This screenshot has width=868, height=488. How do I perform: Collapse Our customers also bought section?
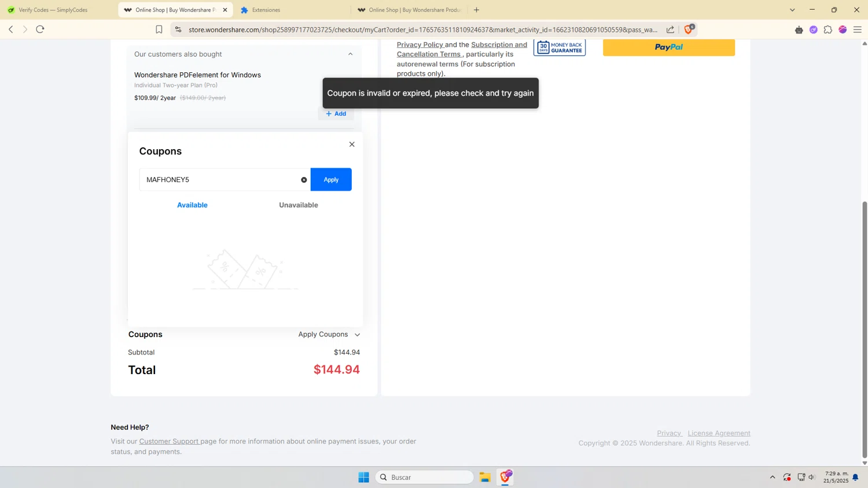coord(350,54)
